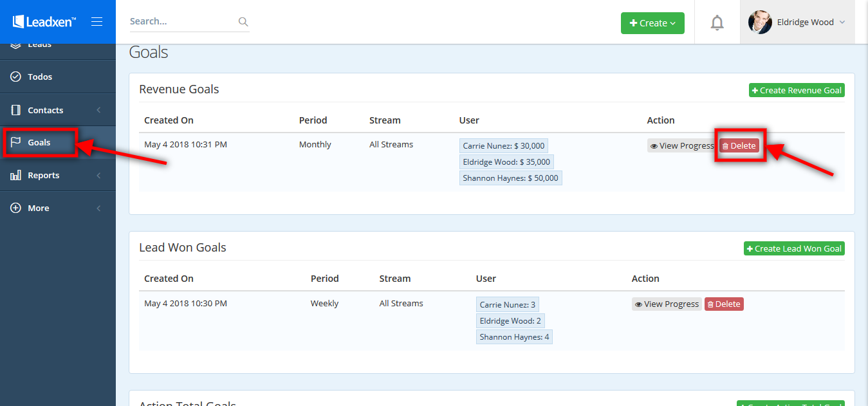
Task: Click the Shannon Haynes: 4 tag
Action: tap(514, 337)
